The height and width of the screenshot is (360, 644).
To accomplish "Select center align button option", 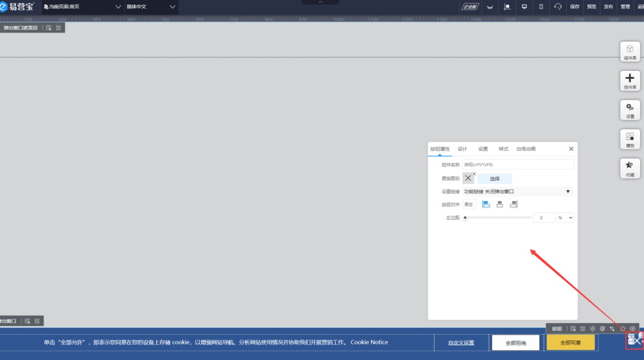I will tap(500, 204).
